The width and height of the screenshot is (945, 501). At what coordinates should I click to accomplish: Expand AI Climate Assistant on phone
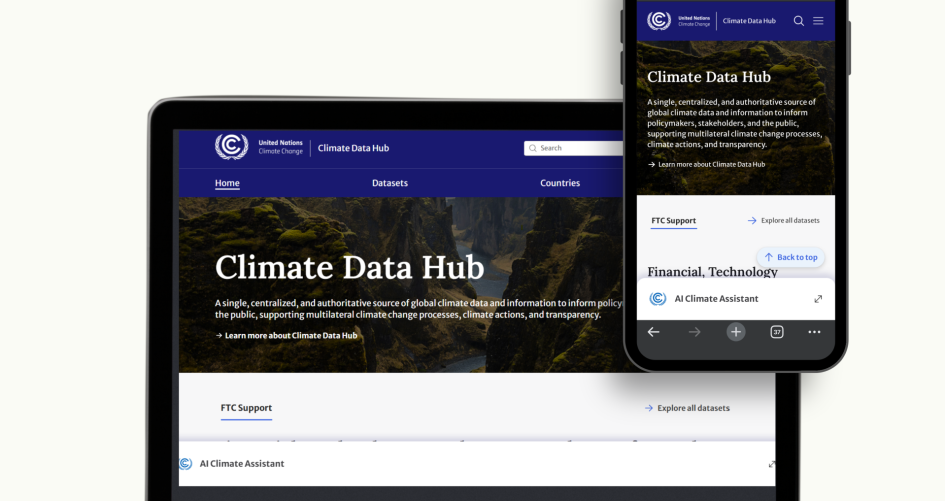pos(818,299)
